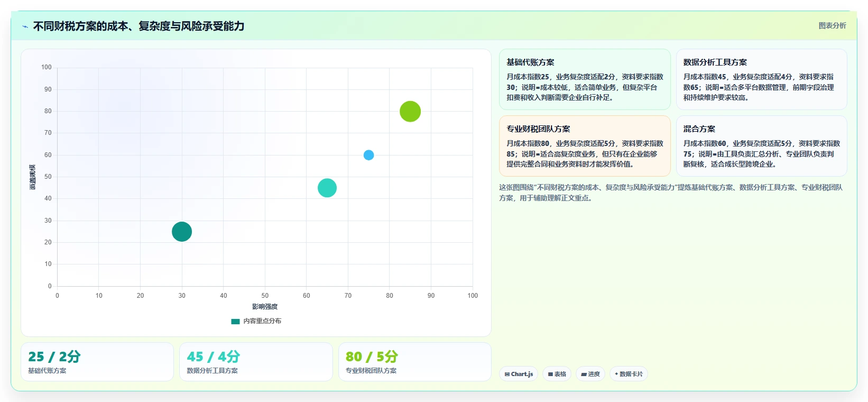Select the 表格 tag
The width and height of the screenshot is (868, 402).
pos(557,374)
